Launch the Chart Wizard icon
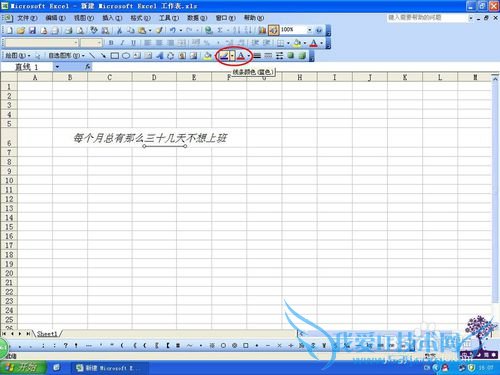Viewport: 500px width, 375px height. (x=262, y=30)
